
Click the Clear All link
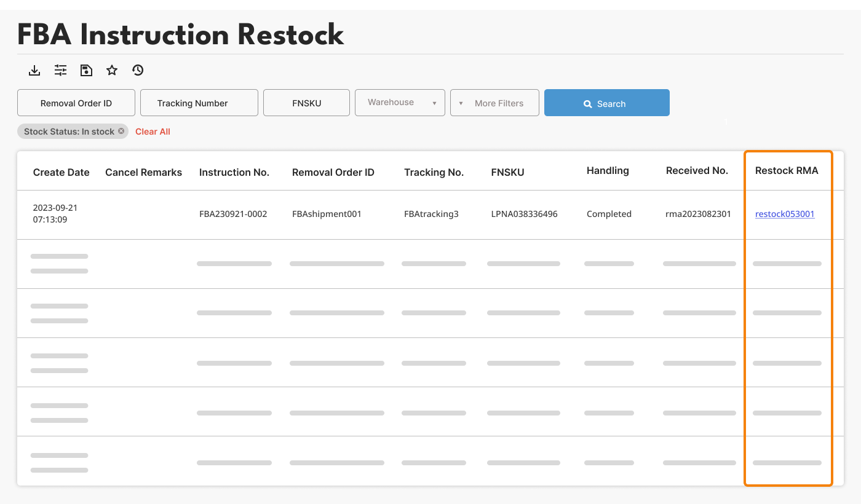pyautogui.click(x=153, y=132)
